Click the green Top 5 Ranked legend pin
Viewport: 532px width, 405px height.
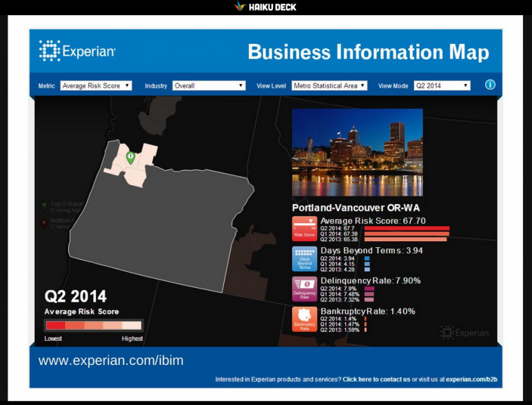44,206
